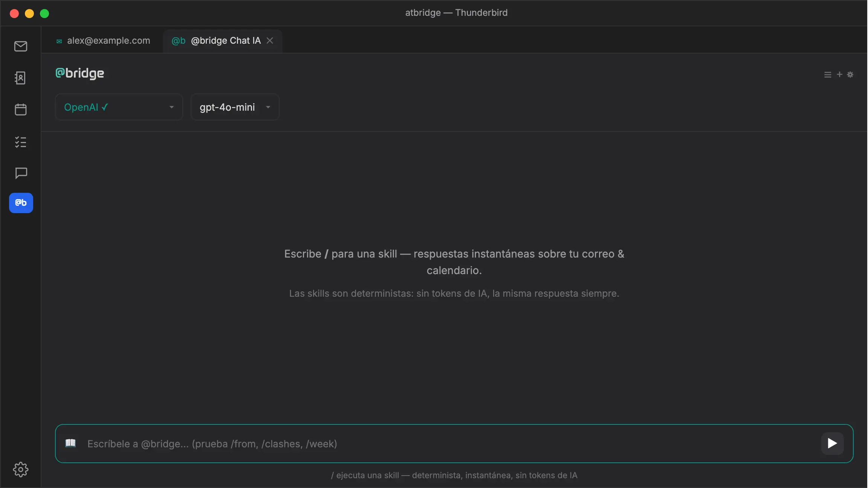Switch to the alex@example.com tab

(103, 41)
